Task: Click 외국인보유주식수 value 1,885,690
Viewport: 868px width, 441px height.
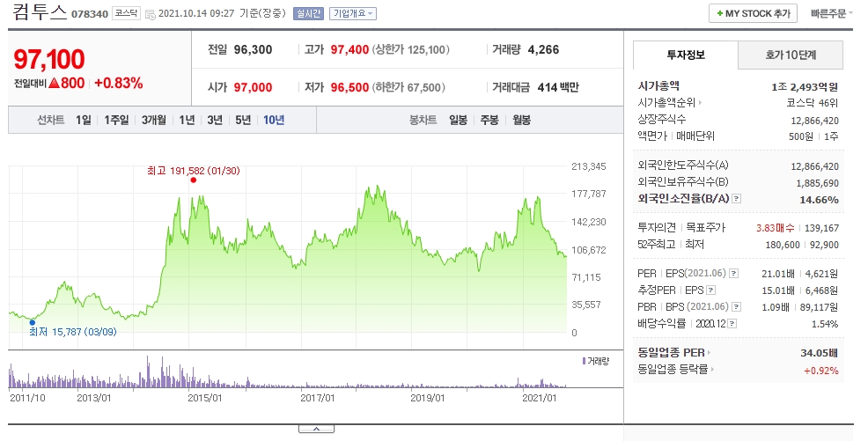Action: click(x=818, y=183)
